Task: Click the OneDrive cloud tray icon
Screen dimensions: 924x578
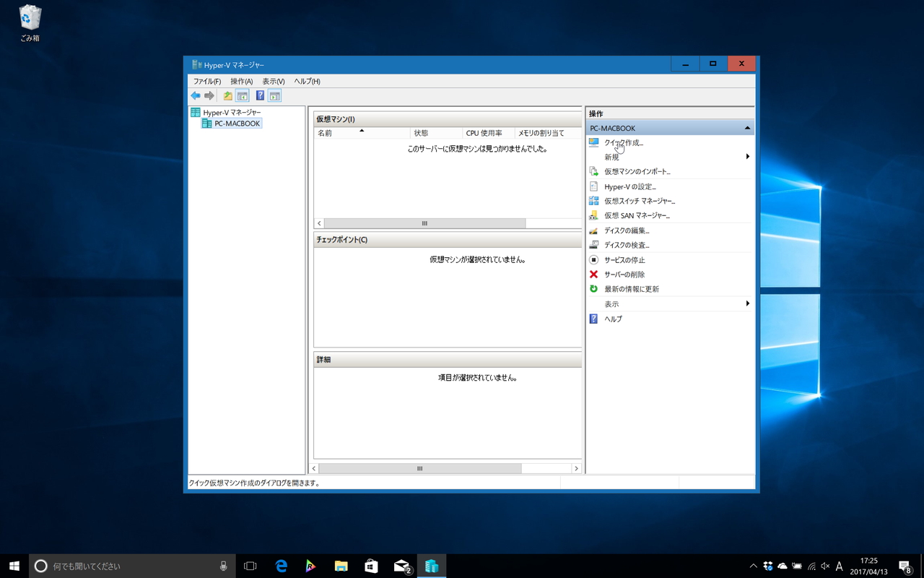Action: (x=783, y=566)
